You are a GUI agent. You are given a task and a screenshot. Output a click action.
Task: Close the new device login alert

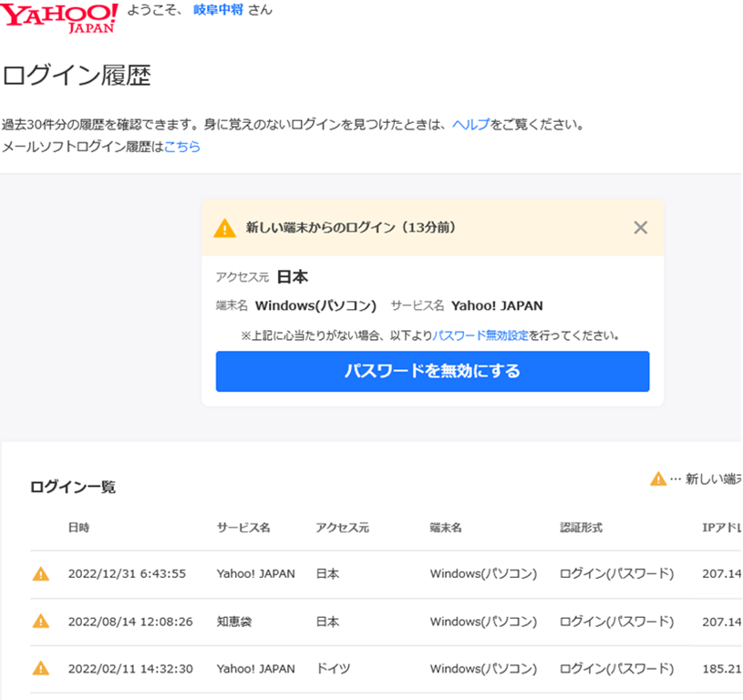(640, 228)
